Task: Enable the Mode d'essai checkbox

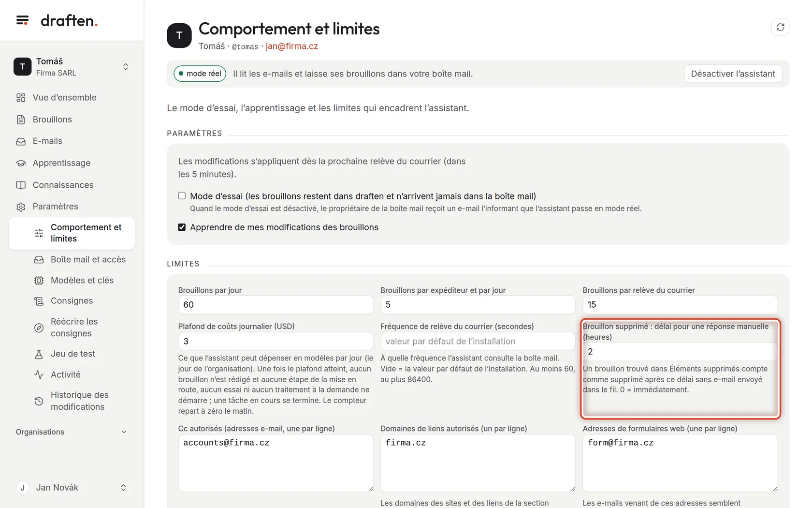Action: (x=182, y=196)
